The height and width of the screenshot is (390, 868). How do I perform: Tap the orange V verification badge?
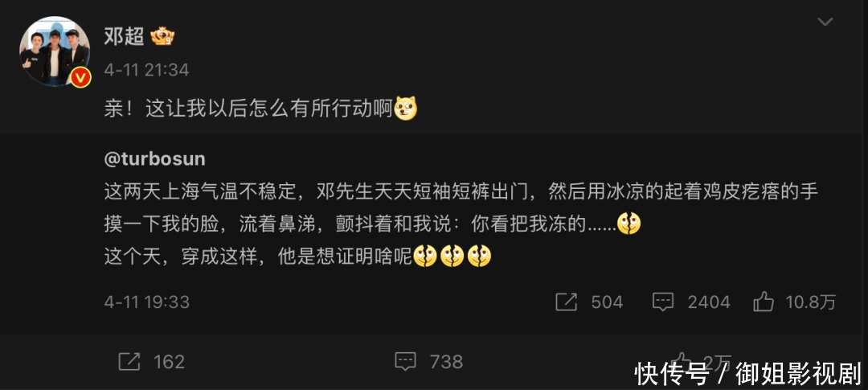coord(81,77)
